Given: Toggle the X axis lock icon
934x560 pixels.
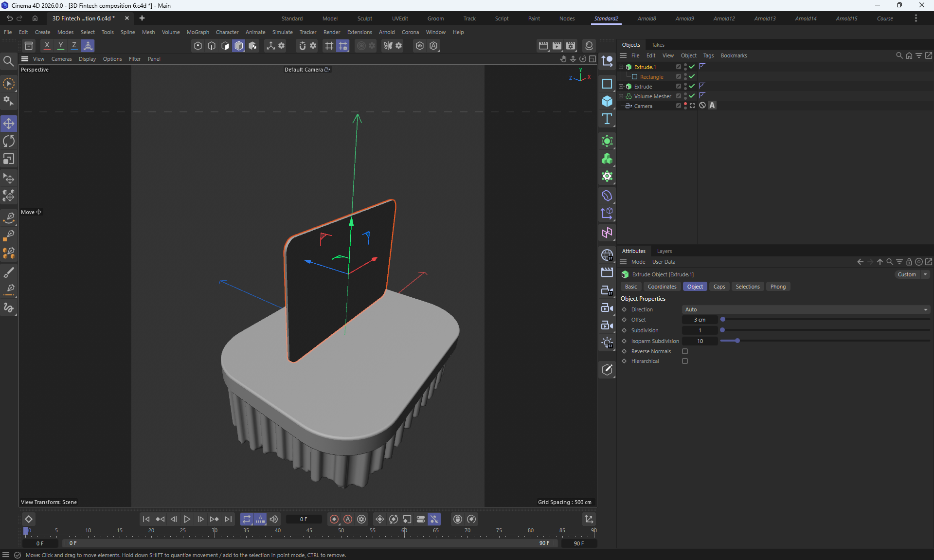Looking at the screenshot, I should pyautogui.click(x=47, y=45).
